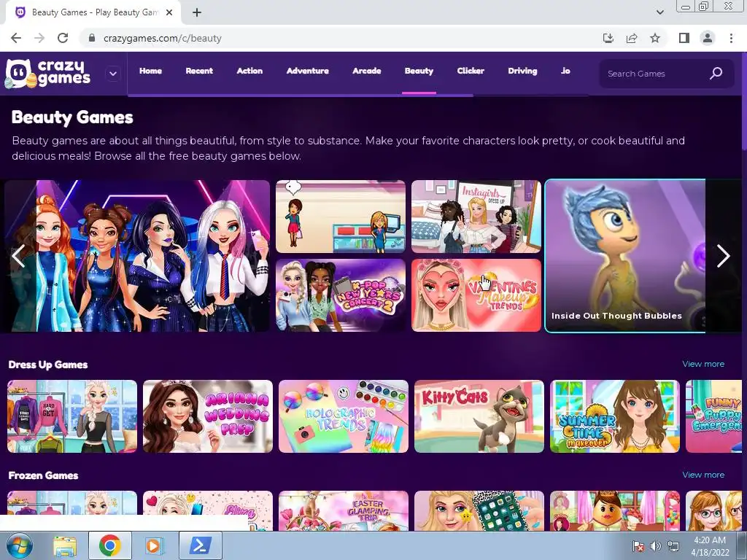Open media player from taskbar
The image size is (747, 560).
[153, 545]
